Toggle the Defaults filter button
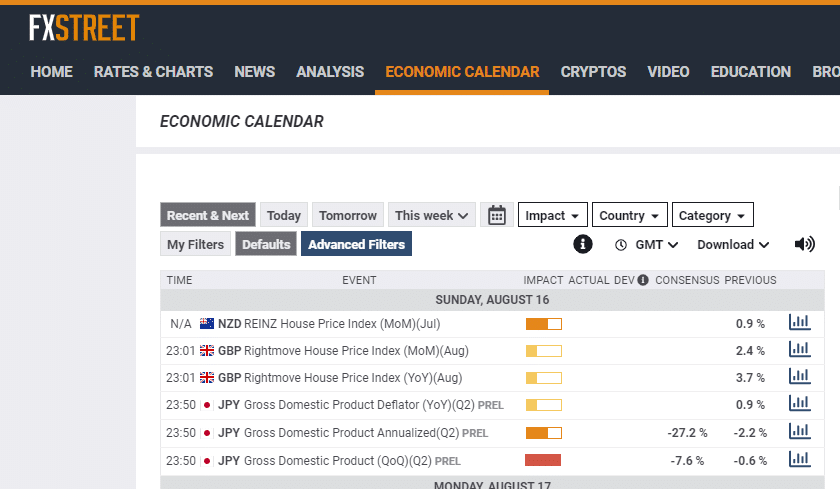 tap(266, 244)
